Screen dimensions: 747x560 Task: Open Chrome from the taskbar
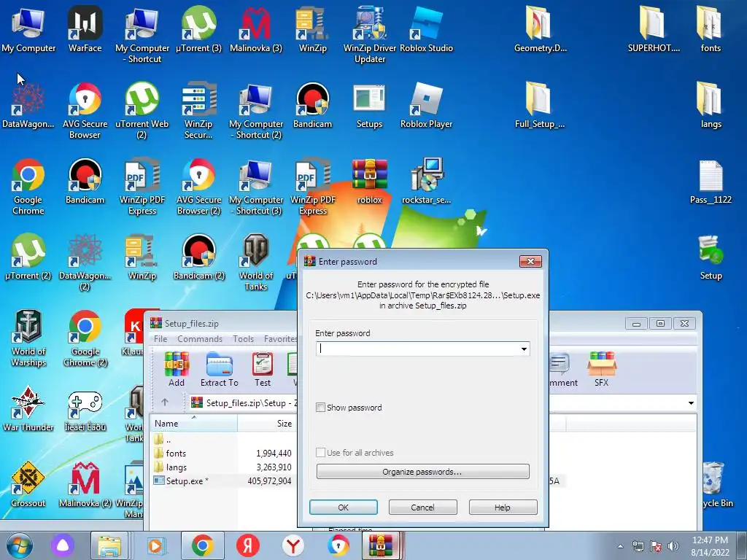[203, 545]
